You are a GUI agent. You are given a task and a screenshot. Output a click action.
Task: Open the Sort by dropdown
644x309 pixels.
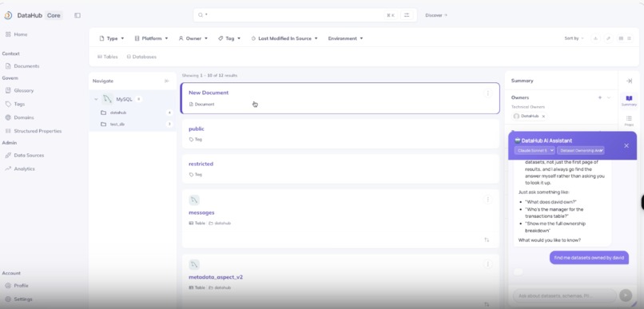point(574,38)
